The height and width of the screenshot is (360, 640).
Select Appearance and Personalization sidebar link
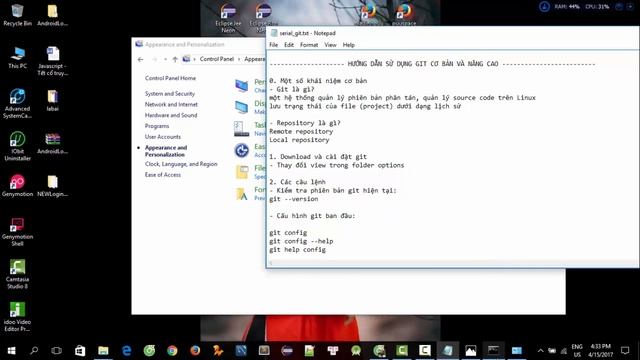click(x=166, y=151)
